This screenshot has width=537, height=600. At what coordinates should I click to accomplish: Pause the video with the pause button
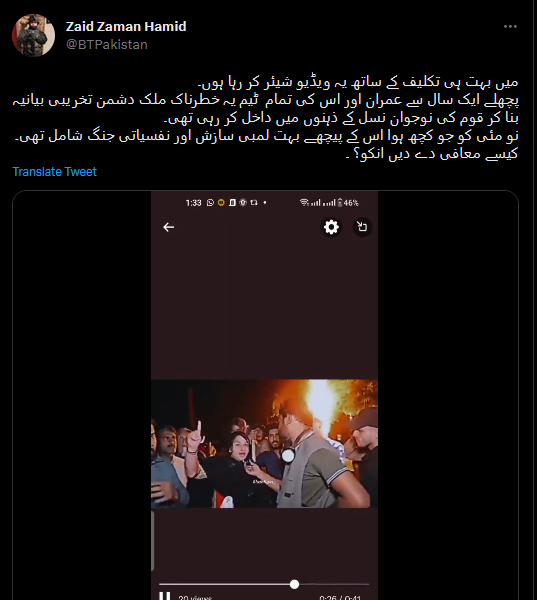[165, 595]
